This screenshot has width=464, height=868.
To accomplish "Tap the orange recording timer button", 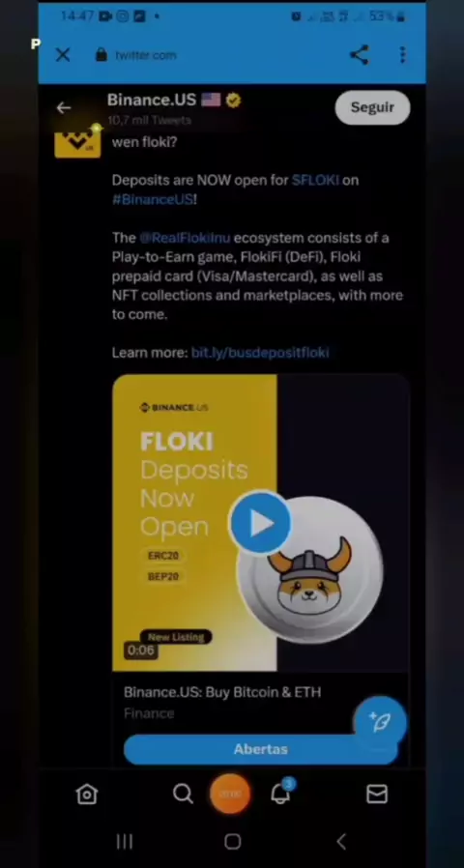I will tap(230, 794).
